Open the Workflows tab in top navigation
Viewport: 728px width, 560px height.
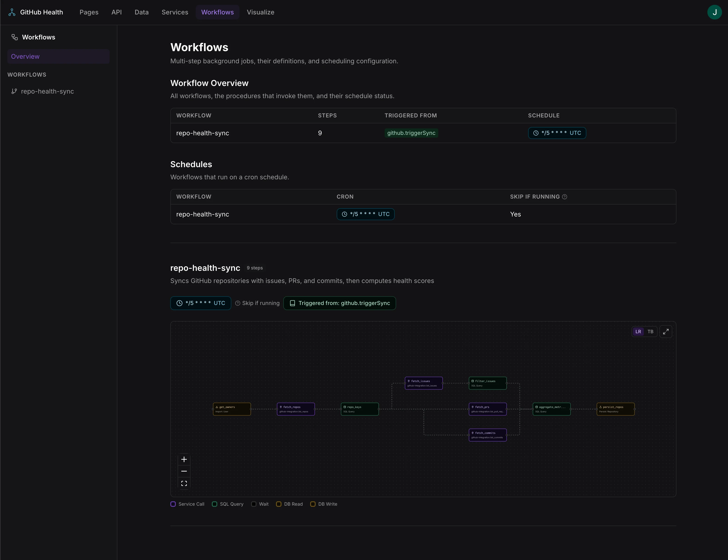click(x=218, y=12)
